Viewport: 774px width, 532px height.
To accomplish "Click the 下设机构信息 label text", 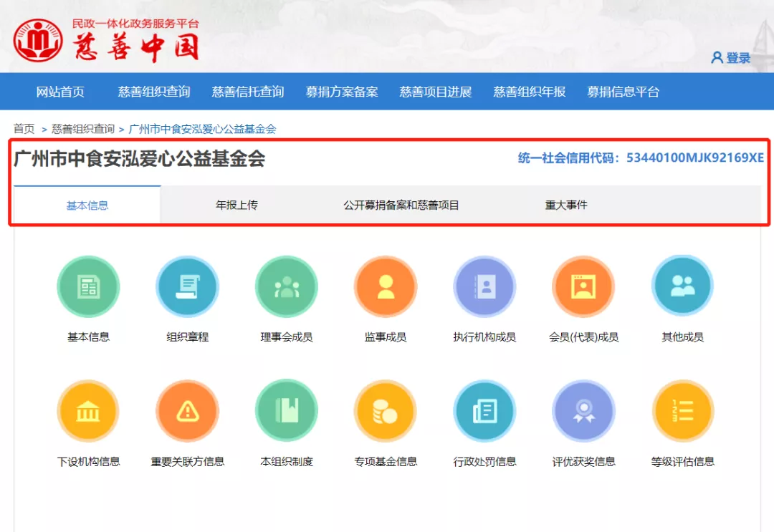I will coord(88,462).
